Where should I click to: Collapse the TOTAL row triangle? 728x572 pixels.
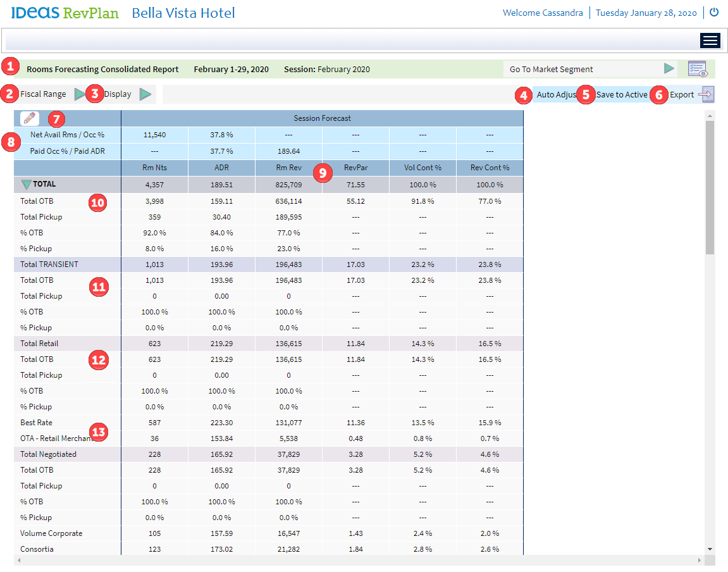25,185
